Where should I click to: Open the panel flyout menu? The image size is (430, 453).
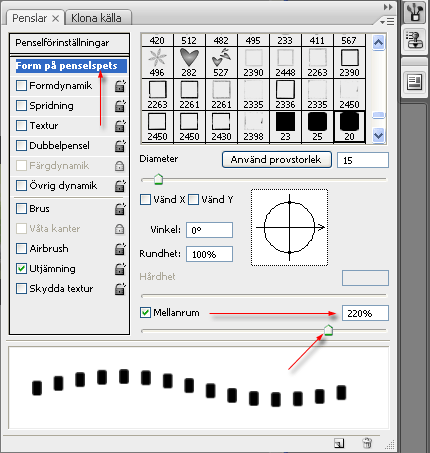387,21
